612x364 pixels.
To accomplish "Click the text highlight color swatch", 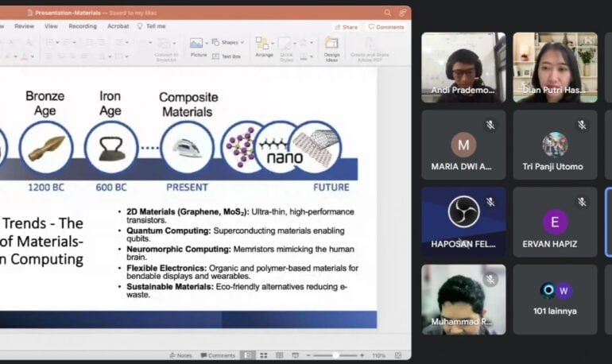I will (8, 57).
